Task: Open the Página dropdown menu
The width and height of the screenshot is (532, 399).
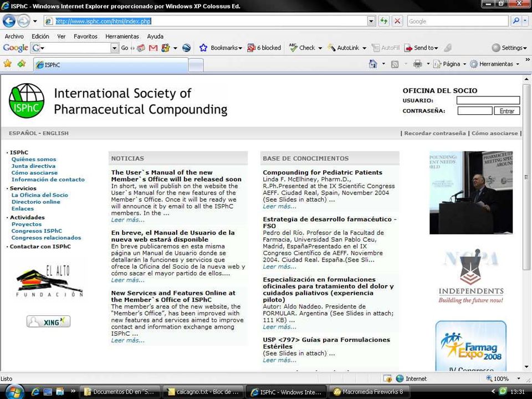Action: pyautogui.click(x=450, y=64)
